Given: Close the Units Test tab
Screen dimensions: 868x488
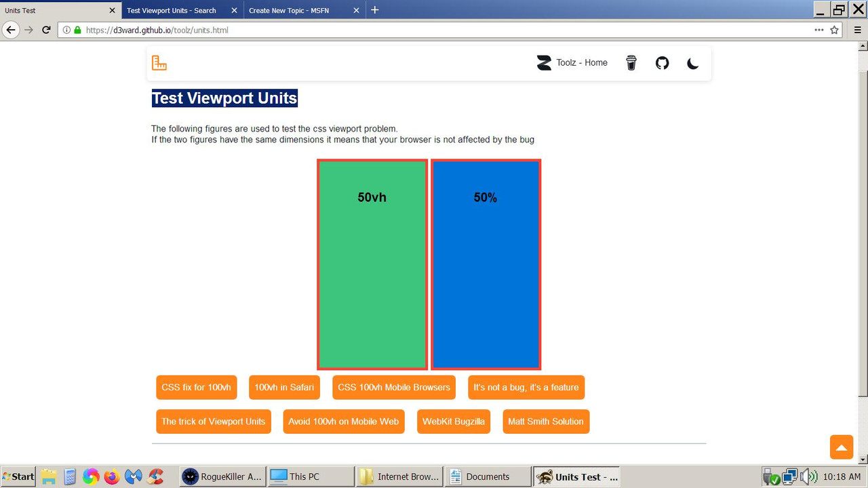Looking at the screenshot, I should (x=113, y=10).
